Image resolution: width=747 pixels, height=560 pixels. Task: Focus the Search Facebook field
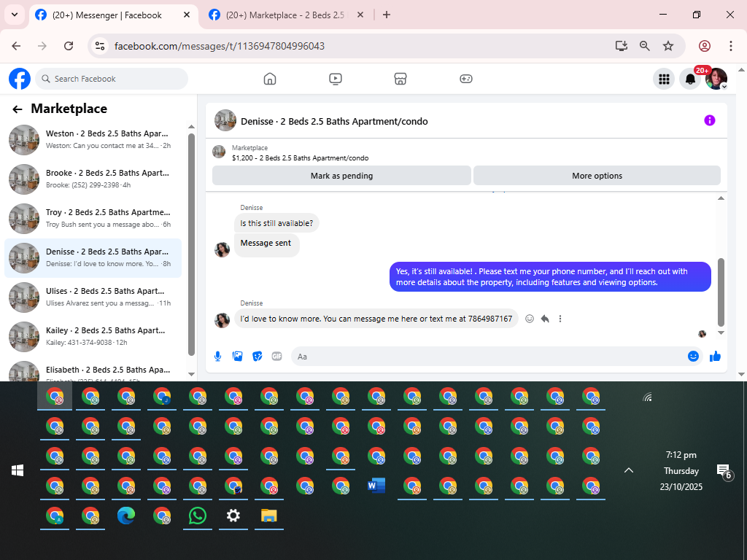pyautogui.click(x=112, y=79)
